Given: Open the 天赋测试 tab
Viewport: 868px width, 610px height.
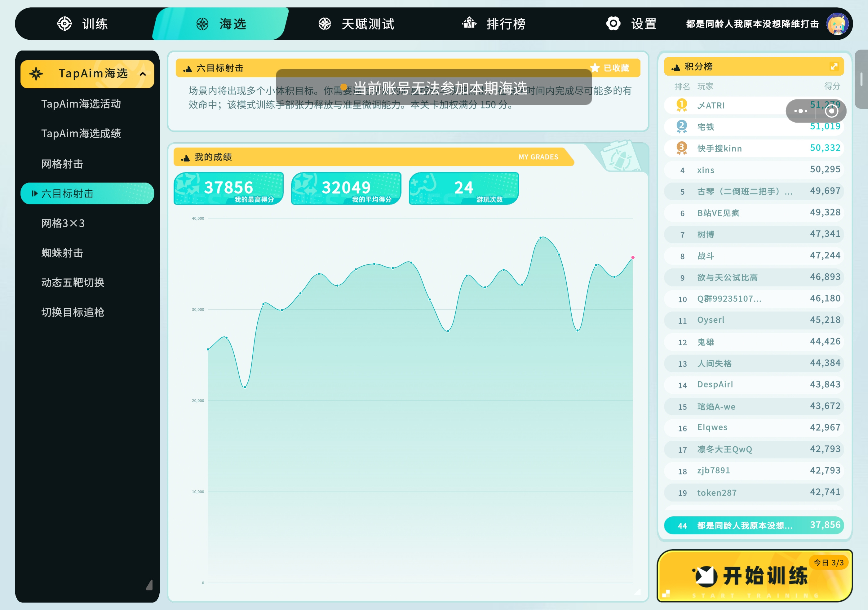Looking at the screenshot, I should [356, 24].
